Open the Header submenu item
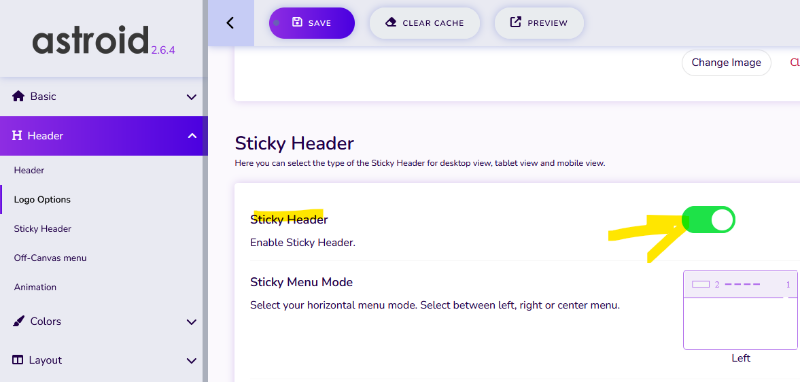The height and width of the screenshot is (382, 800). [x=29, y=170]
